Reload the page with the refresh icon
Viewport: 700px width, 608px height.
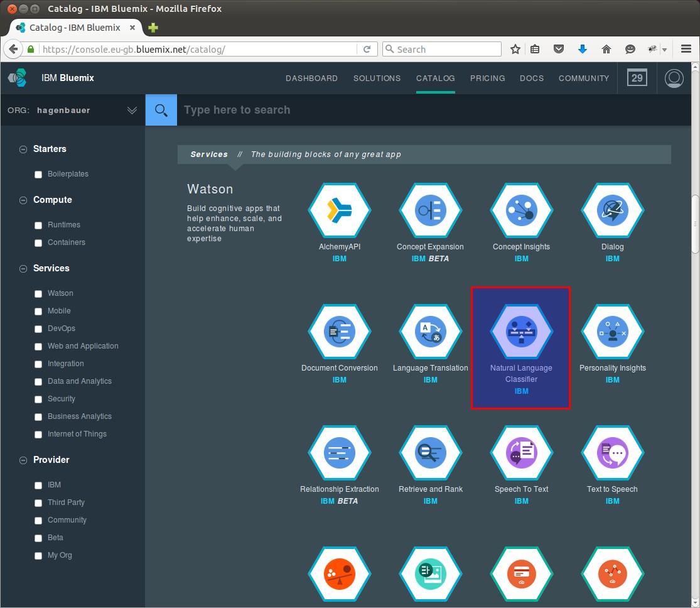pos(367,49)
